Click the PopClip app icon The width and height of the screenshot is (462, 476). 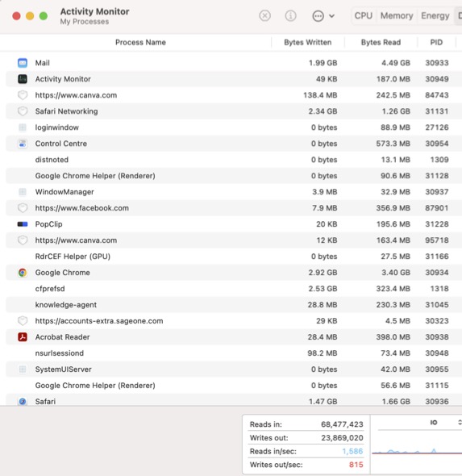(23, 224)
